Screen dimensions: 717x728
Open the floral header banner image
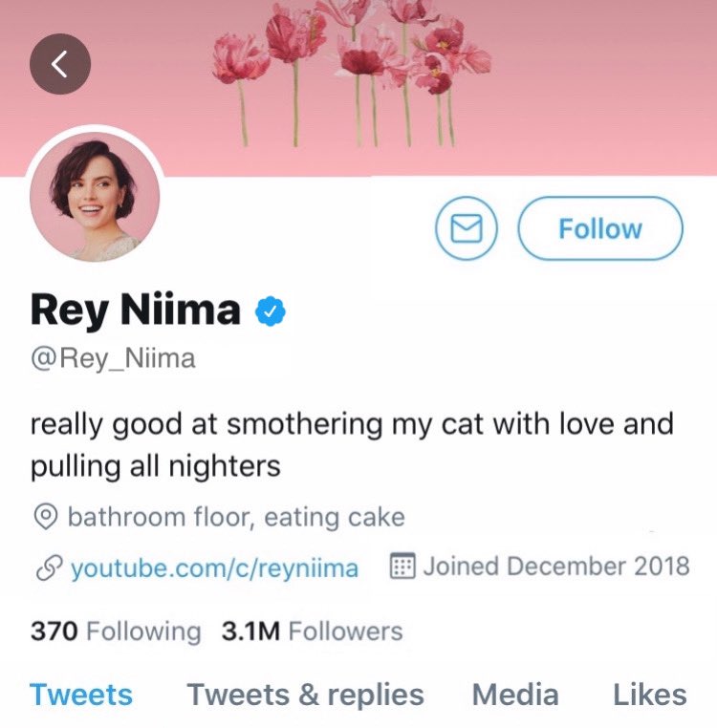358,88
